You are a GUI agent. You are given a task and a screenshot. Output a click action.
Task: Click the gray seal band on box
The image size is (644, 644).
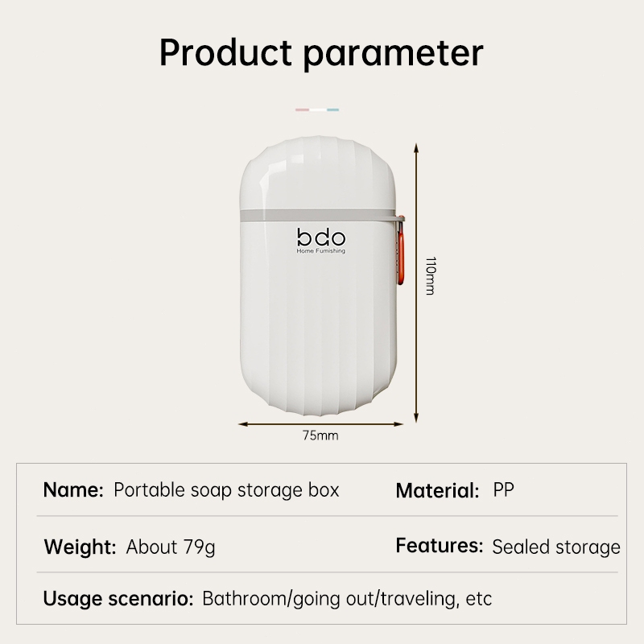(319, 216)
